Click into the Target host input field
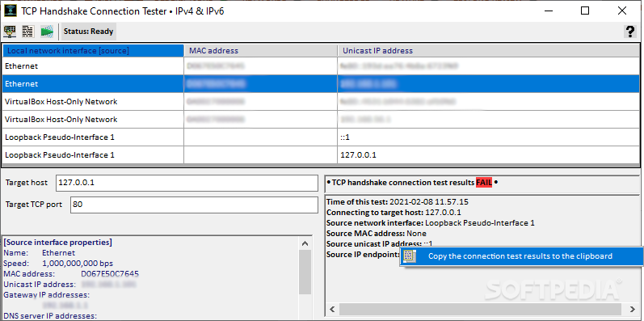 pos(187,183)
